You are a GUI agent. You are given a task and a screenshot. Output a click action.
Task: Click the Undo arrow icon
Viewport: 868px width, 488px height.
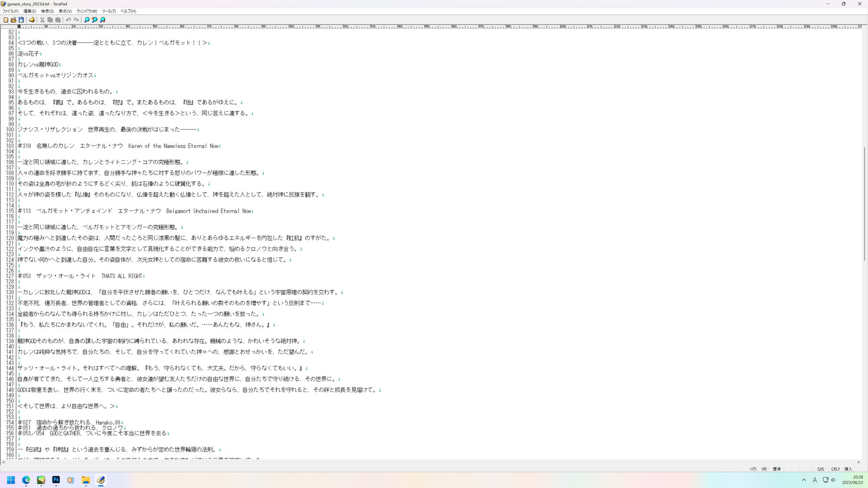click(69, 20)
